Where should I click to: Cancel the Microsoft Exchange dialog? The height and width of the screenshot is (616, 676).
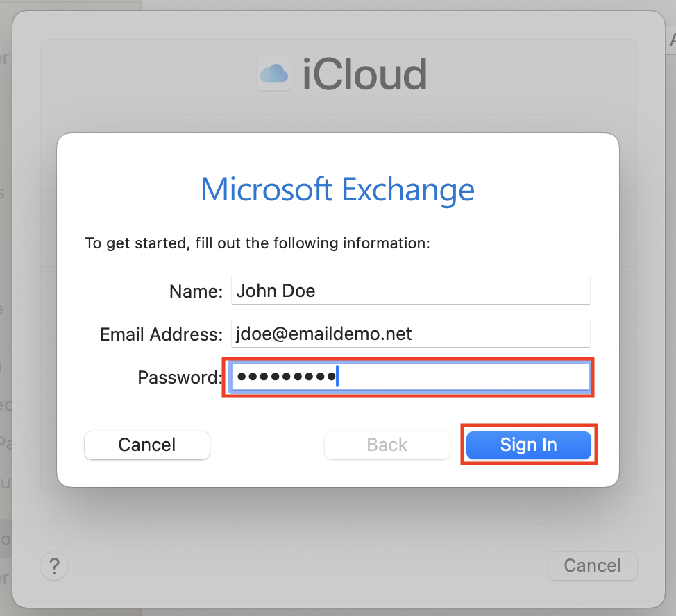point(147,445)
